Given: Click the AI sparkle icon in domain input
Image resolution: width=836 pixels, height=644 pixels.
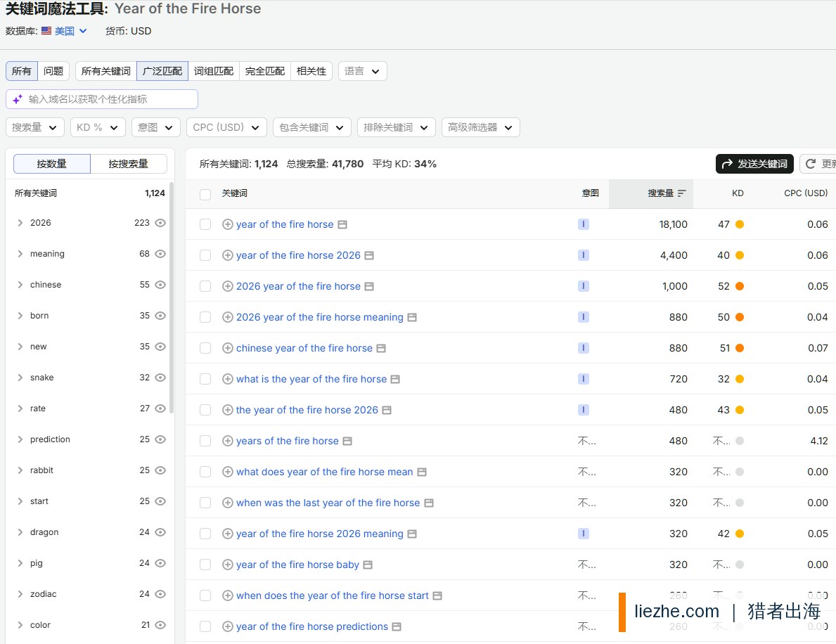Looking at the screenshot, I should click(x=18, y=99).
